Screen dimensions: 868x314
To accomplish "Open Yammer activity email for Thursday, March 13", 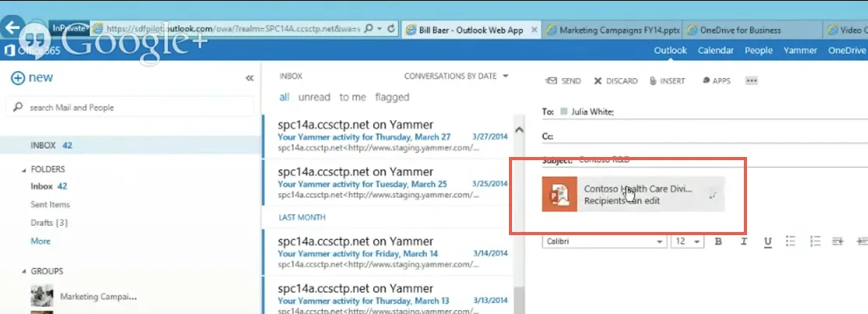I will [x=386, y=295].
